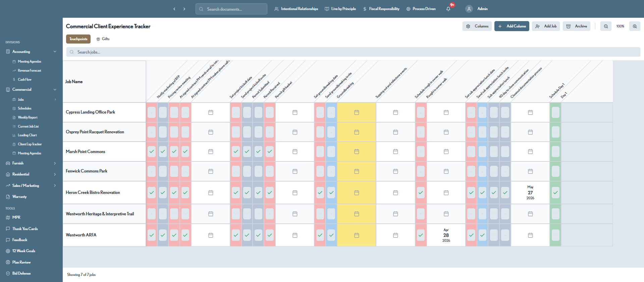Check Permit Submitted for Wentworth Heritage Trail
The width and height of the screenshot is (644, 282).
click(x=258, y=214)
